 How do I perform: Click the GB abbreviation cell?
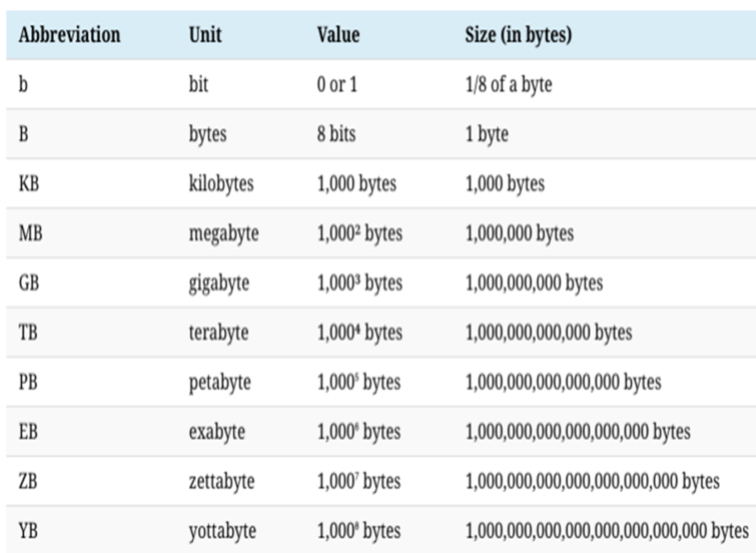(x=29, y=283)
